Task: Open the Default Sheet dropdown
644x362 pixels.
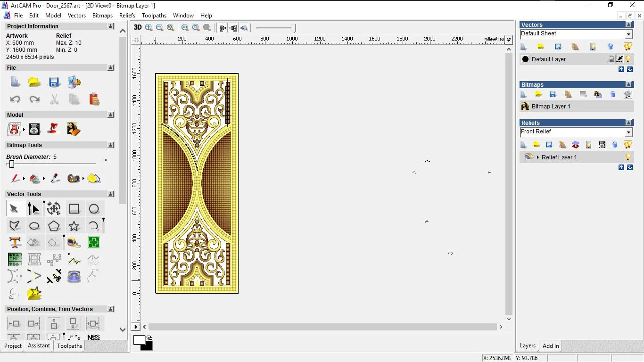Action: 628,34
